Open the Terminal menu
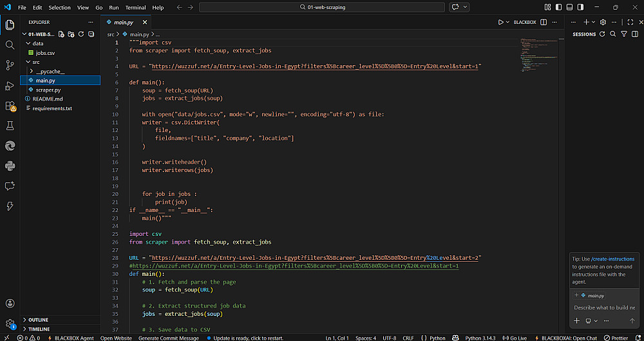 [x=135, y=8]
